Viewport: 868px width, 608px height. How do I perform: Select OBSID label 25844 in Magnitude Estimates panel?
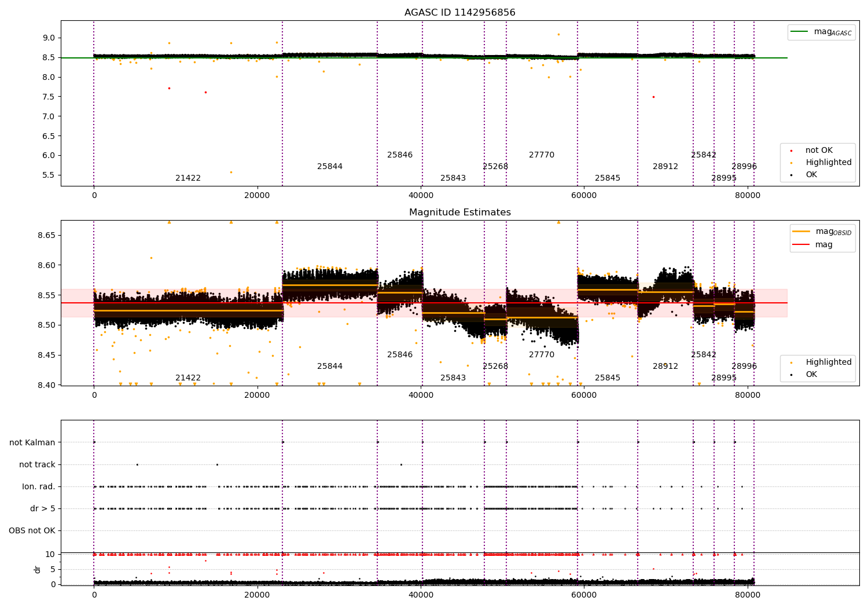[x=330, y=367]
